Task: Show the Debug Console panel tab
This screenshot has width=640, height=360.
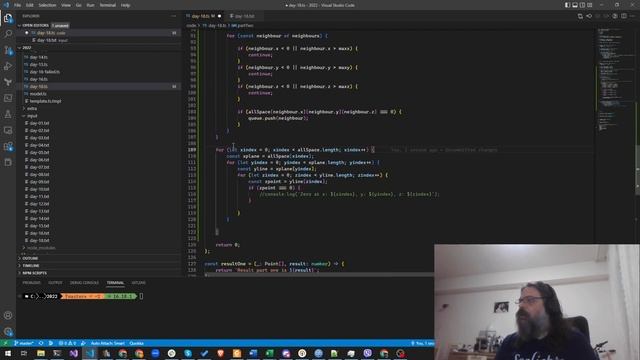Action: coord(84,282)
